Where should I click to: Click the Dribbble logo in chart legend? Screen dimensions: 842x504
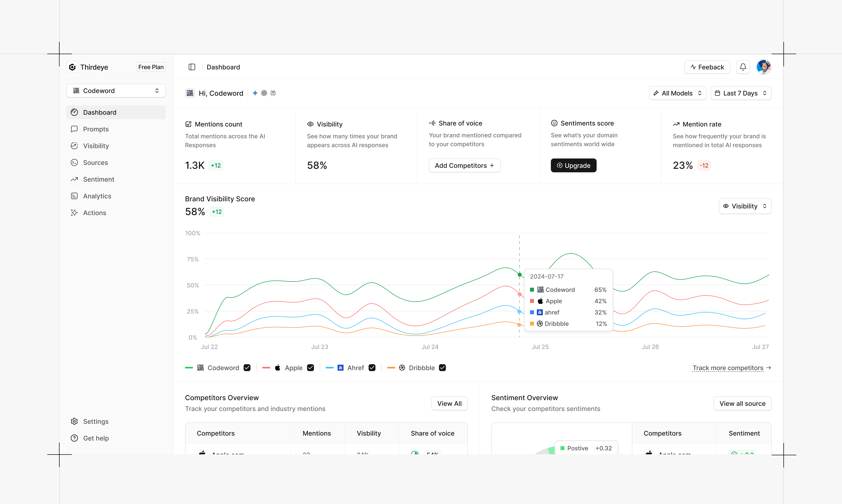tap(402, 367)
